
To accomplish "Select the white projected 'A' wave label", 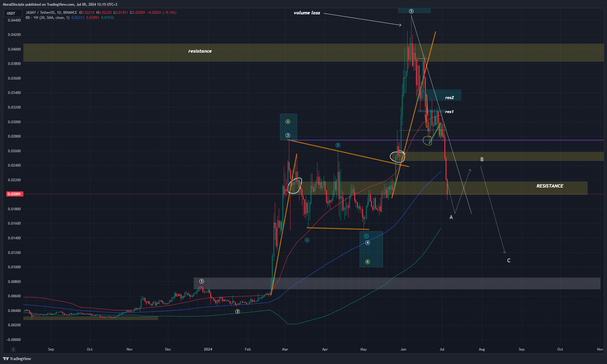I will coord(451,217).
